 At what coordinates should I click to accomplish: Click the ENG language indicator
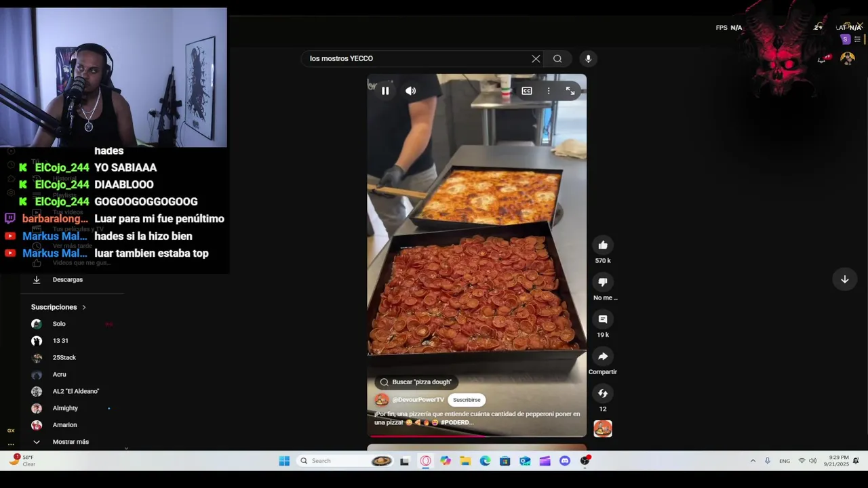pos(785,461)
